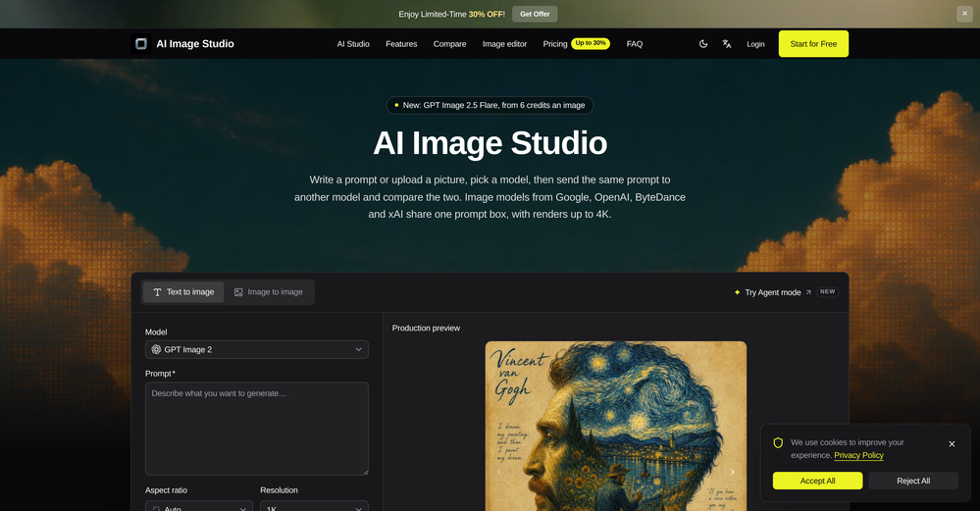980x511 pixels.
Task: Select the Text to image tab
Action: tap(183, 291)
